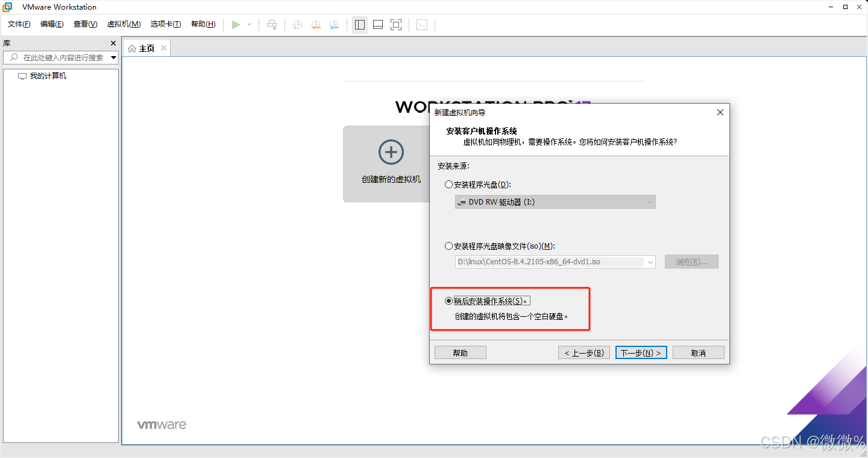Close the 新建虚拟机向导 dialog
The width and height of the screenshot is (868, 458).
720,112
